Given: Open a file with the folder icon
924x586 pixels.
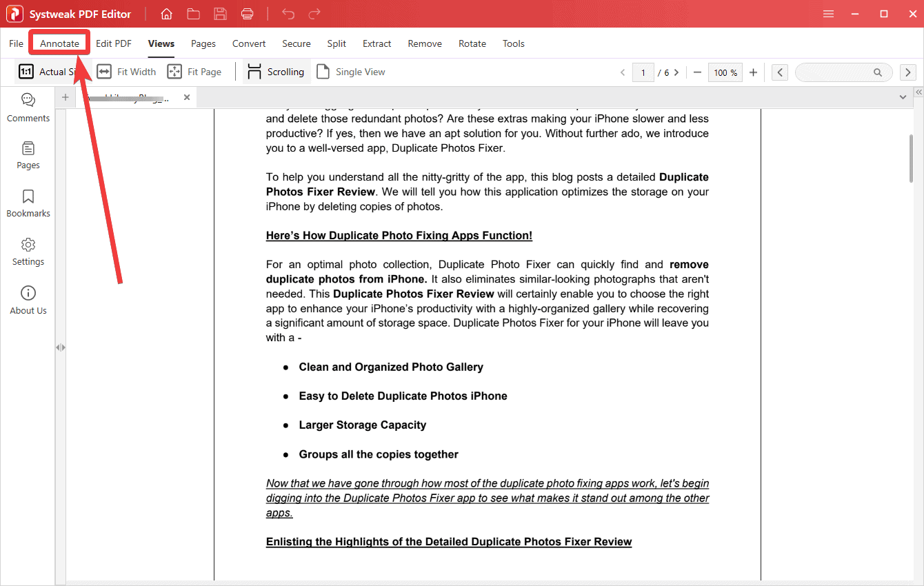Looking at the screenshot, I should coord(193,14).
